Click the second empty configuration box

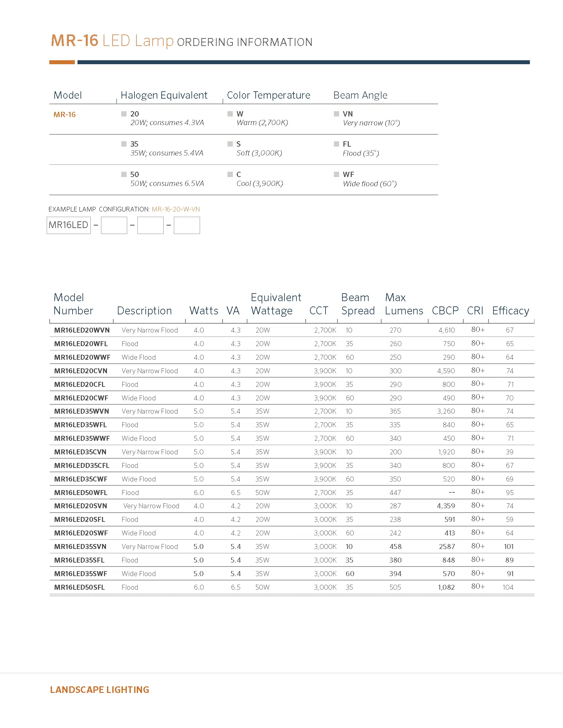point(150,225)
